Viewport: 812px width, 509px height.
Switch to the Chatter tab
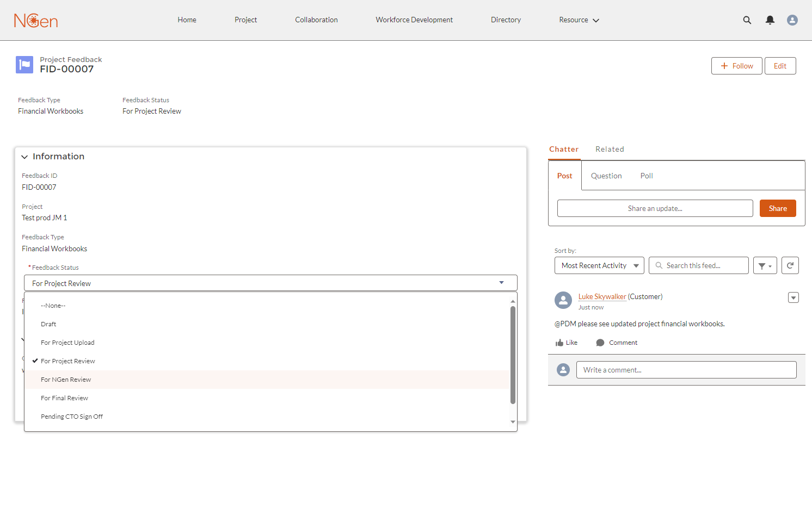564,149
